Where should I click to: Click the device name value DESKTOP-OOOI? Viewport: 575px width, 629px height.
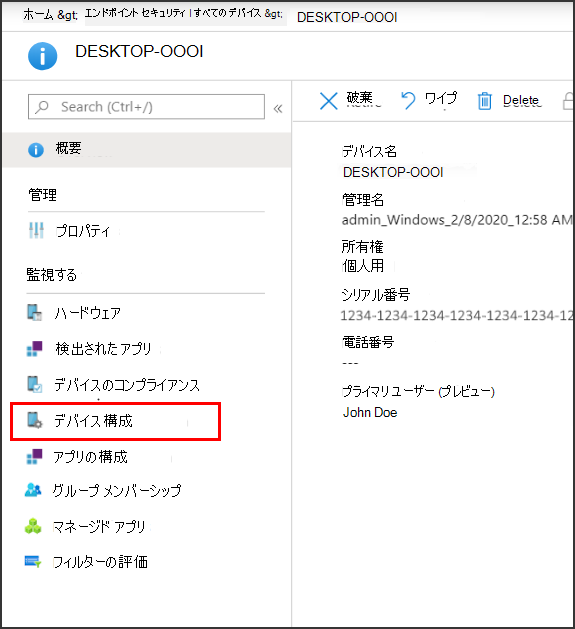[x=393, y=172]
